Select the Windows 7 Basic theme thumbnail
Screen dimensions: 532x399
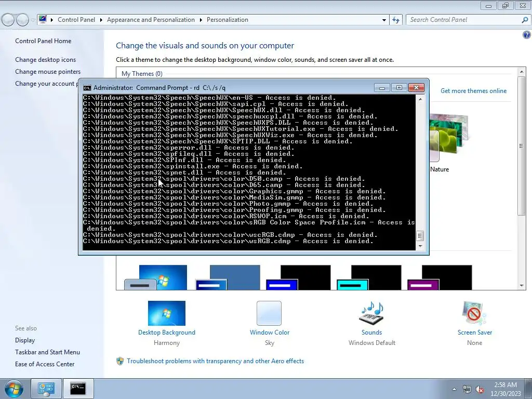coord(156,277)
